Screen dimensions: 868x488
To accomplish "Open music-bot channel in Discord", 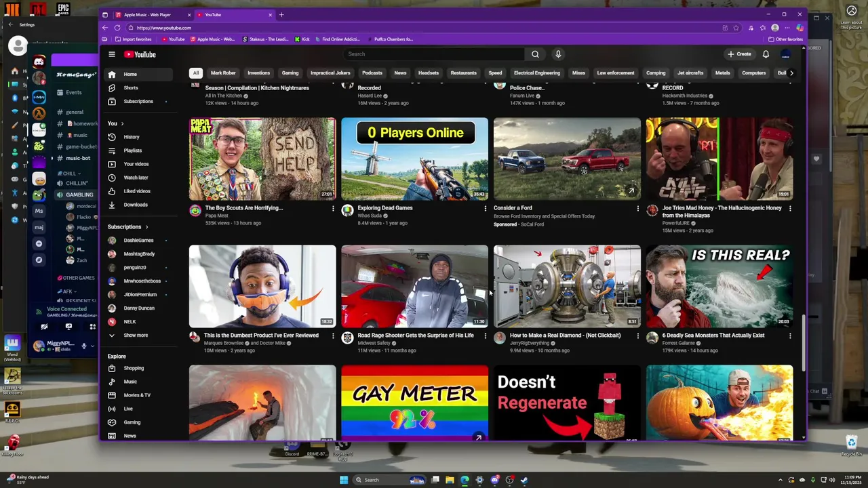I will tap(77, 158).
